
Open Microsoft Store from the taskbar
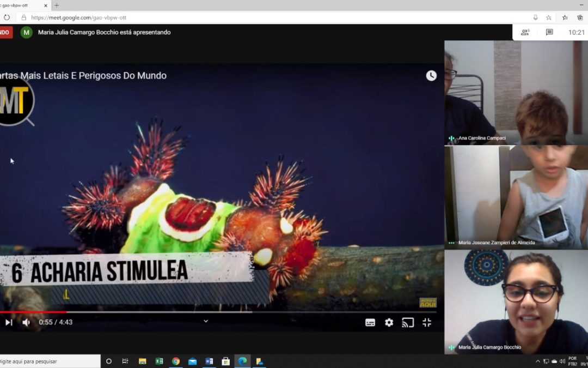coord(226,361)
